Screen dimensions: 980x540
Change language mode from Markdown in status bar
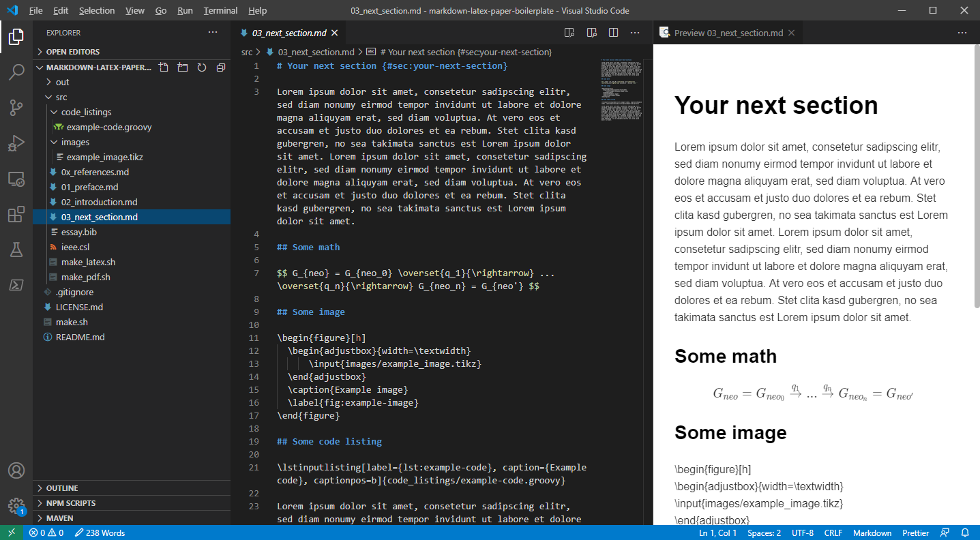point(872,532)
